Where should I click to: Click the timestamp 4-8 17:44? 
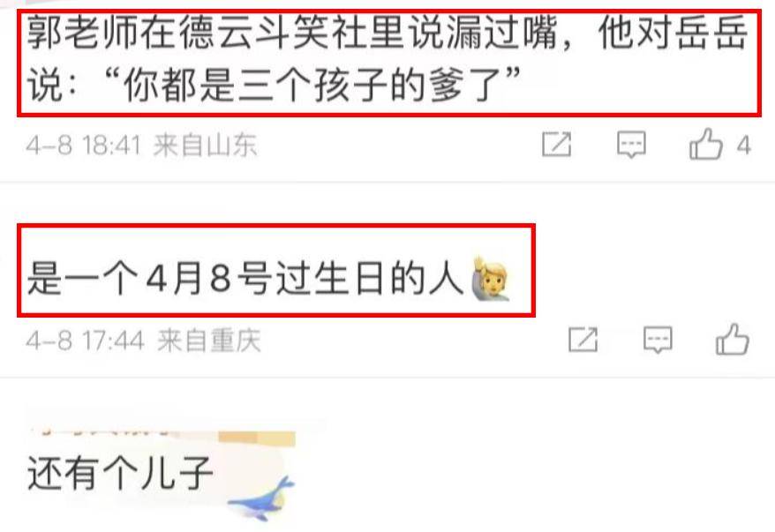tap(85, 341)
